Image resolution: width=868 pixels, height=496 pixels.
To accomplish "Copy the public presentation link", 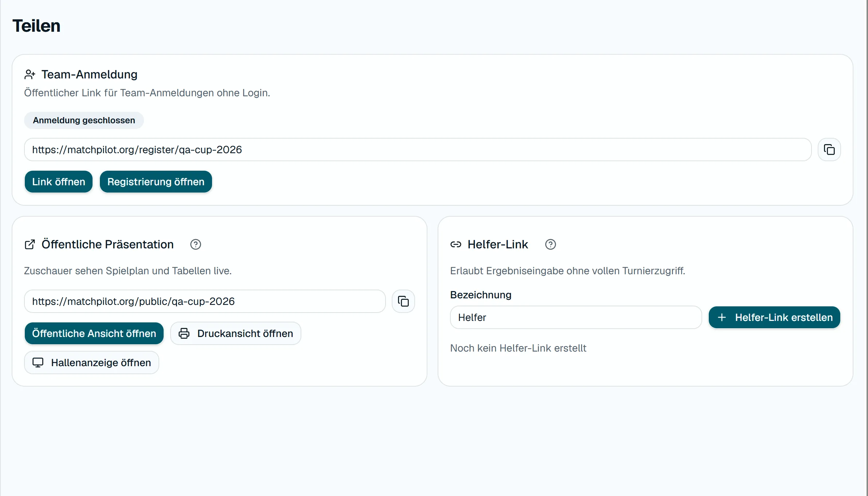I will point(403,301).
